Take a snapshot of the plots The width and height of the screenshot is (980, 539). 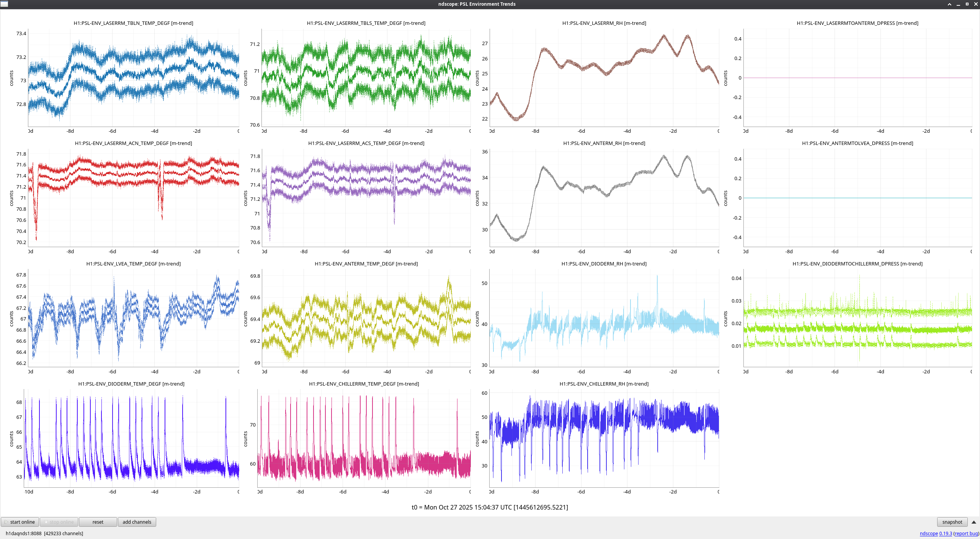click(952, 522)
